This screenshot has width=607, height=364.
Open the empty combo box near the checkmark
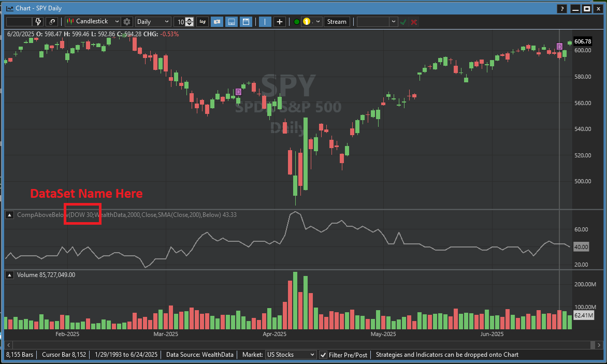tap(377, 22)
